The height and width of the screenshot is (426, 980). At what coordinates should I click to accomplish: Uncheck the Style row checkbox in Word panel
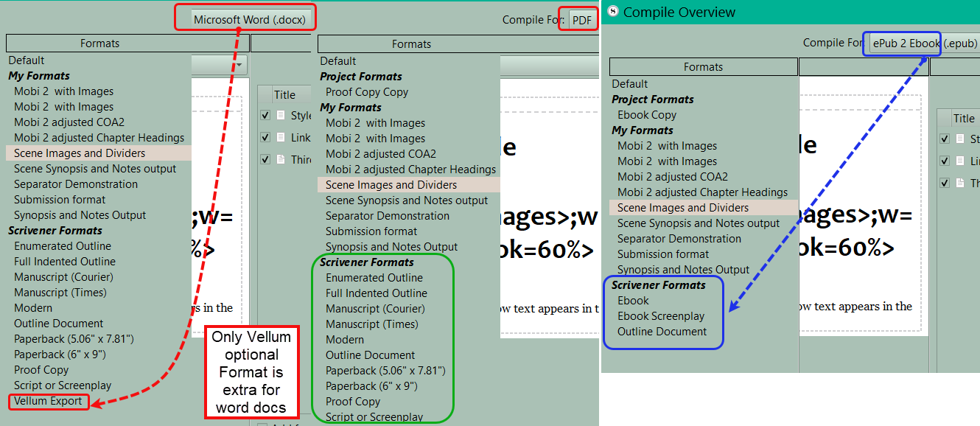click(x=265, y=116)
